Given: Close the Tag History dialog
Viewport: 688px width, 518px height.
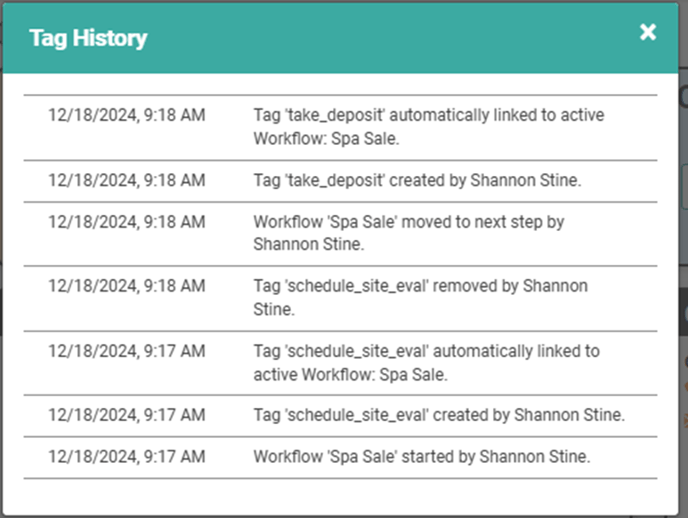Looking at the screenshot, I should (648, 32).
